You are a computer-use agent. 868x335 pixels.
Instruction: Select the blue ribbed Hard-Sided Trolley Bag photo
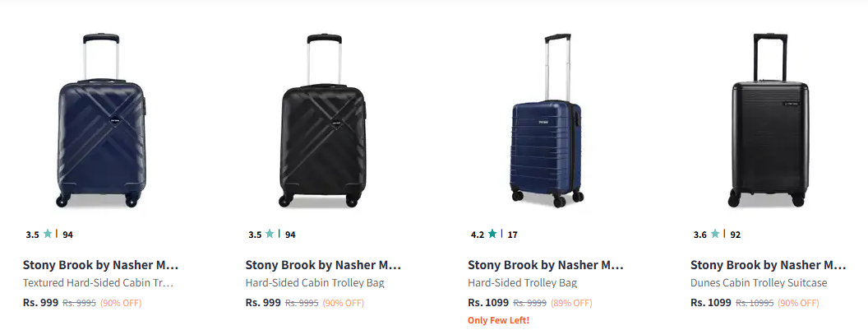pos(546,121)
